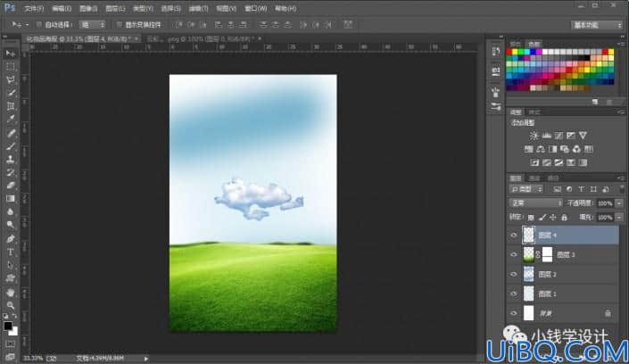Viewport: 629px width, 364px height.
Task: Add a Curves adjustment layer
Action: click(x=559, y=136)
